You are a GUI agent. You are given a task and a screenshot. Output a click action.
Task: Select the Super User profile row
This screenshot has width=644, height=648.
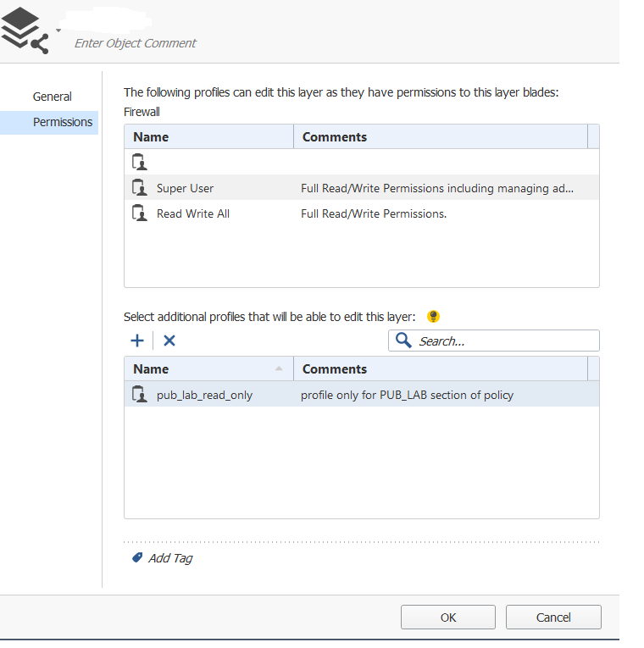pos(361,188)
